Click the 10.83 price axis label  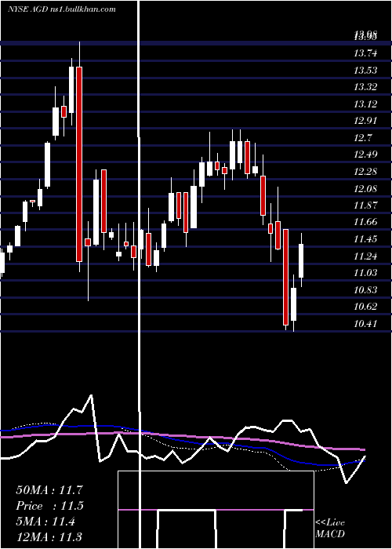[365, 290]
